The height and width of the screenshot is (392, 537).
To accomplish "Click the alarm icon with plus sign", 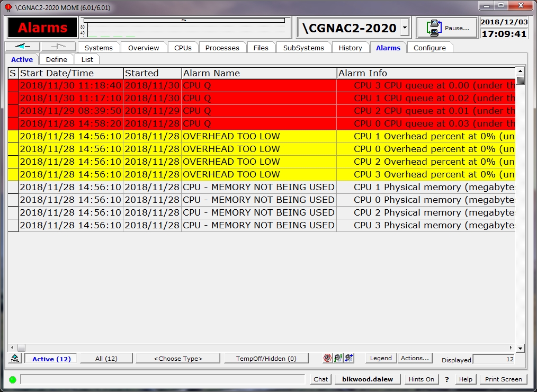I will pos(348,358).
